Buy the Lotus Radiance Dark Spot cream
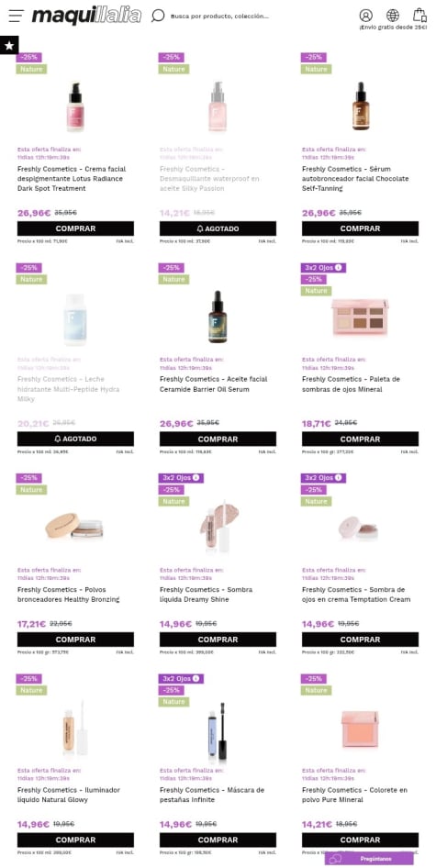 pyautogui.click(x=75, y=228)
